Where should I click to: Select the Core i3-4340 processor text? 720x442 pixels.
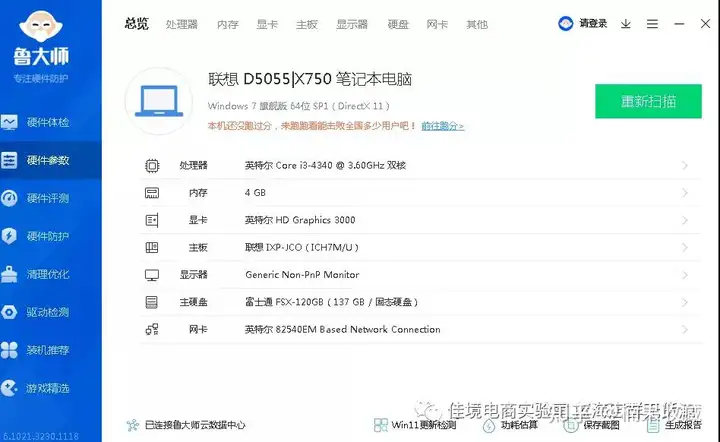[325, 165]
